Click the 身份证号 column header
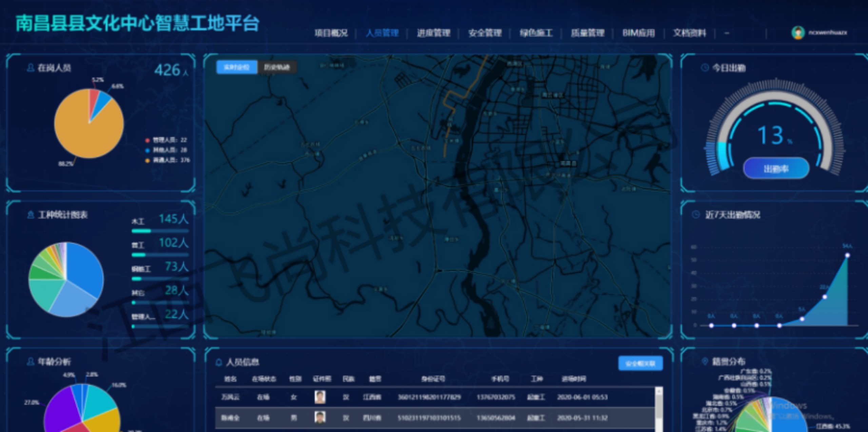Screen dimensions: 868x432 (x=433, y=379)
